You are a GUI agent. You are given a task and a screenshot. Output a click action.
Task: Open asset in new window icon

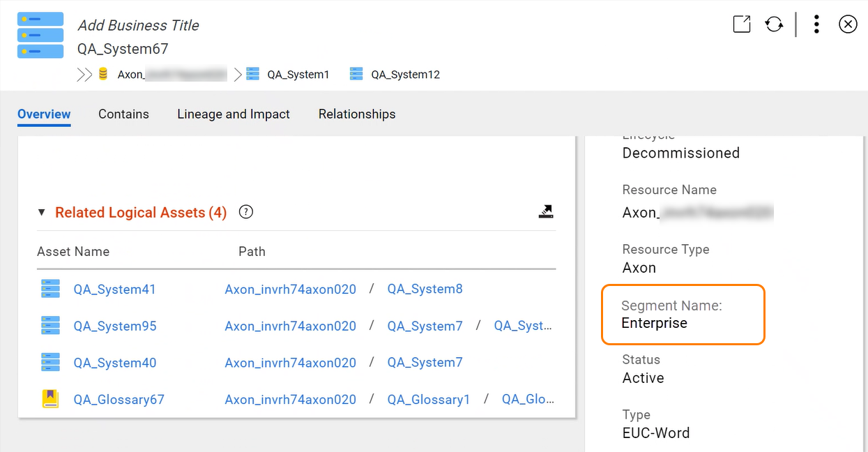click(x=742, y=24)
